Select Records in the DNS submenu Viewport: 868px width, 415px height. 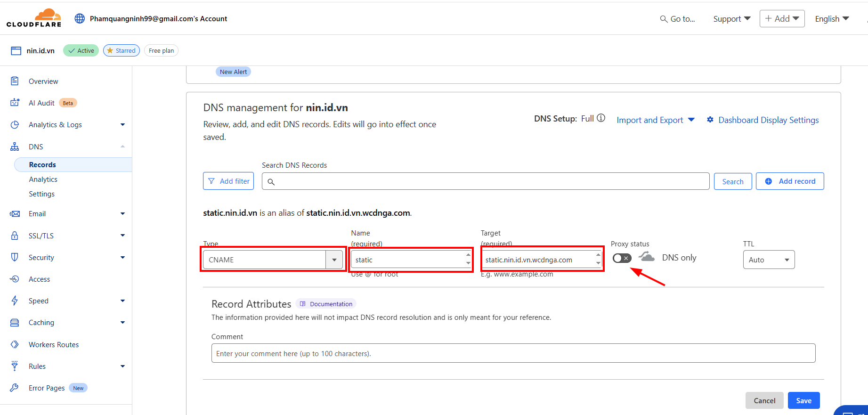pyautogui.click(x=73, y=164)
